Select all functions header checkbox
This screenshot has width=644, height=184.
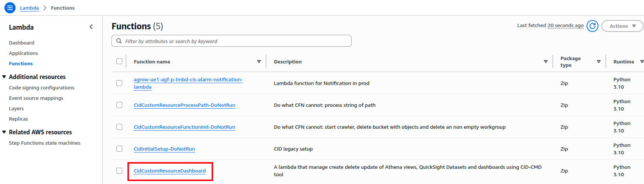[119, 61]
